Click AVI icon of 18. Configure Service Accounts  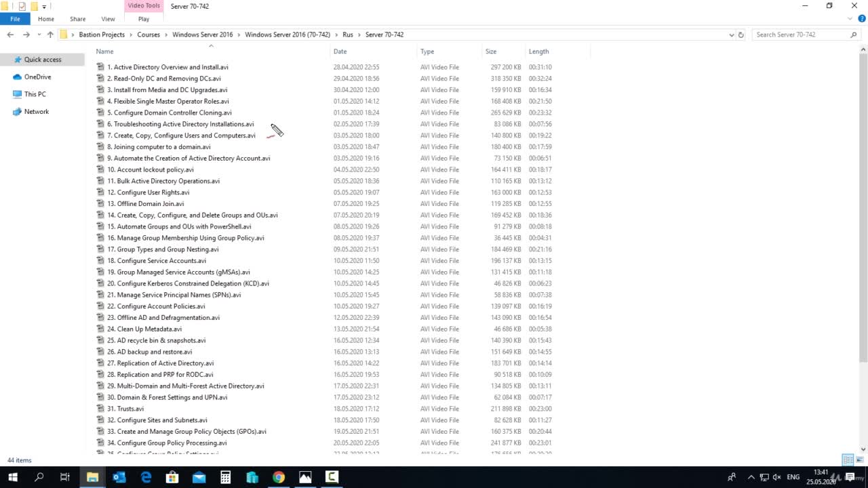pos(100,261)
